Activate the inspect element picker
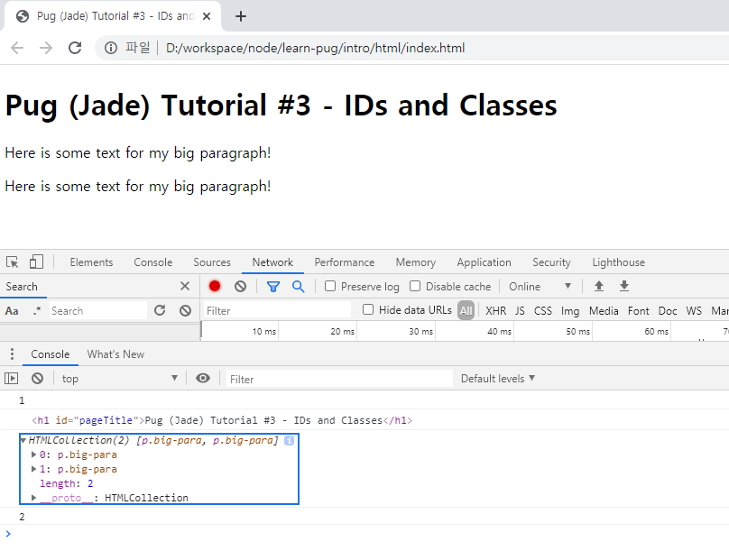The width and height of the screenshot is (729, 560). 13,262
